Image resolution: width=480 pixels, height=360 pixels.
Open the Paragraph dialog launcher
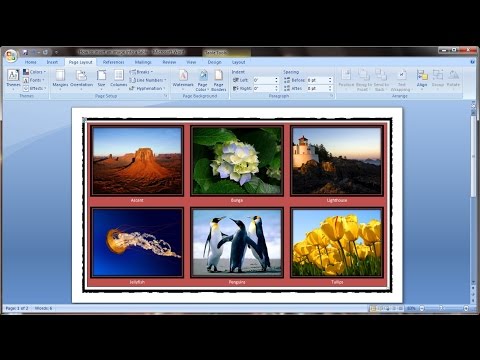[x=331, y=96]
